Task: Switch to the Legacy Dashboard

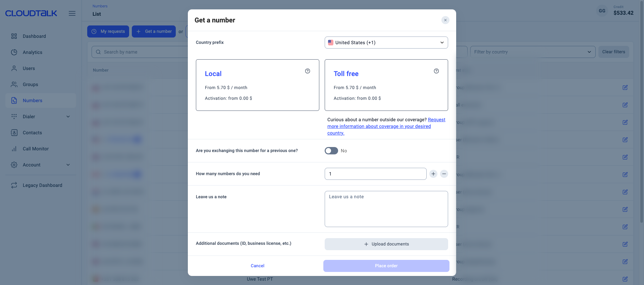Action: (x=42, y=185)
